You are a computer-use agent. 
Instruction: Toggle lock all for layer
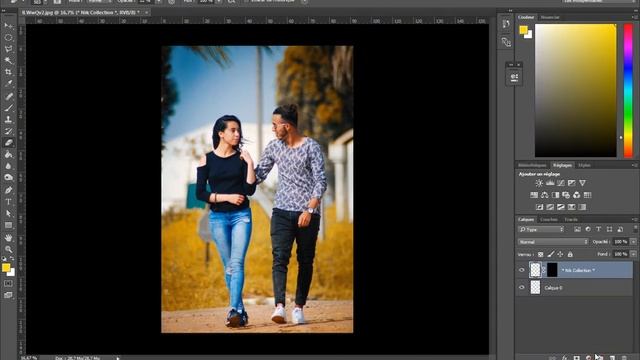click(570, 254)
